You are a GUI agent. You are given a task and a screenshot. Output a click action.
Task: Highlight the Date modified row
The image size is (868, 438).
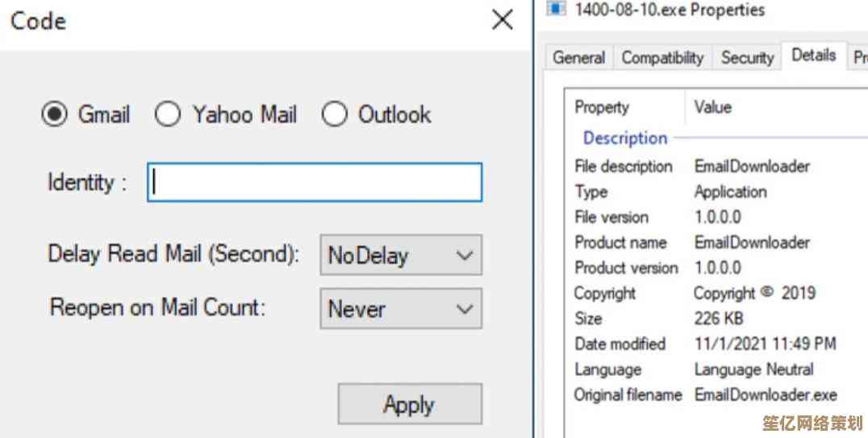click(x=620, y=344)
